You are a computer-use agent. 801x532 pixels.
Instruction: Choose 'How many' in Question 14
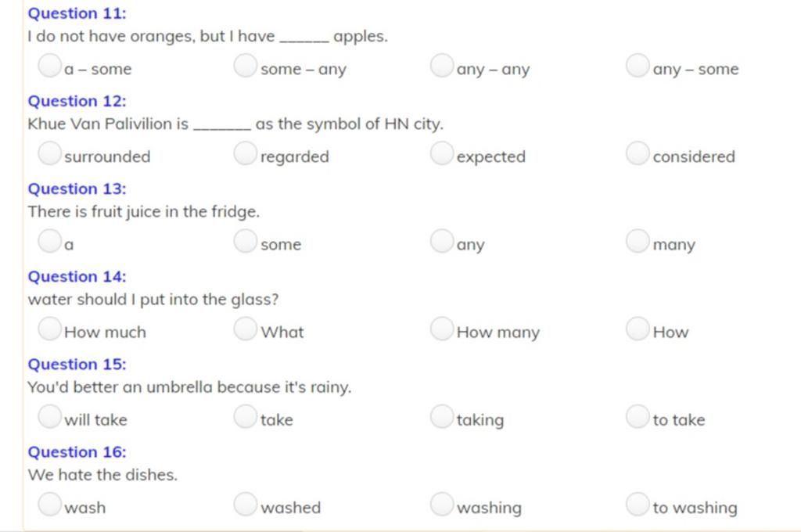click(x=442, y=329)
